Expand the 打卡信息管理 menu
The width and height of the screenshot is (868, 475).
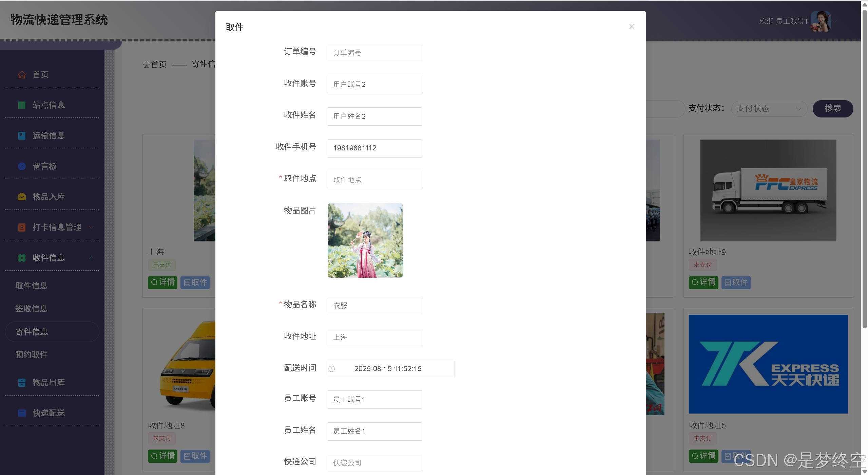click(x=57, y=227)
